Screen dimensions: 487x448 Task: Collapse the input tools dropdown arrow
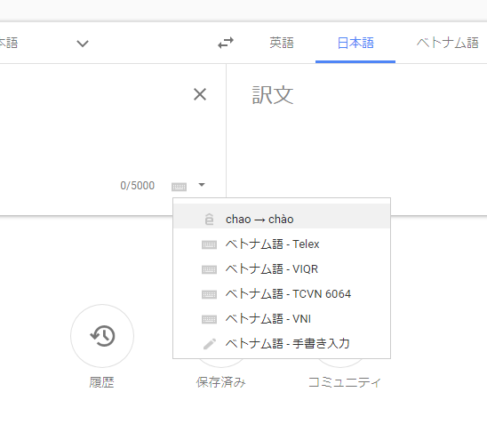(x=202, y=185)
